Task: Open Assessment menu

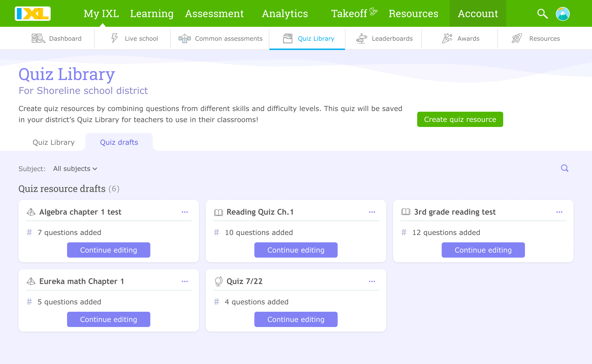Action: pos(214,13)
